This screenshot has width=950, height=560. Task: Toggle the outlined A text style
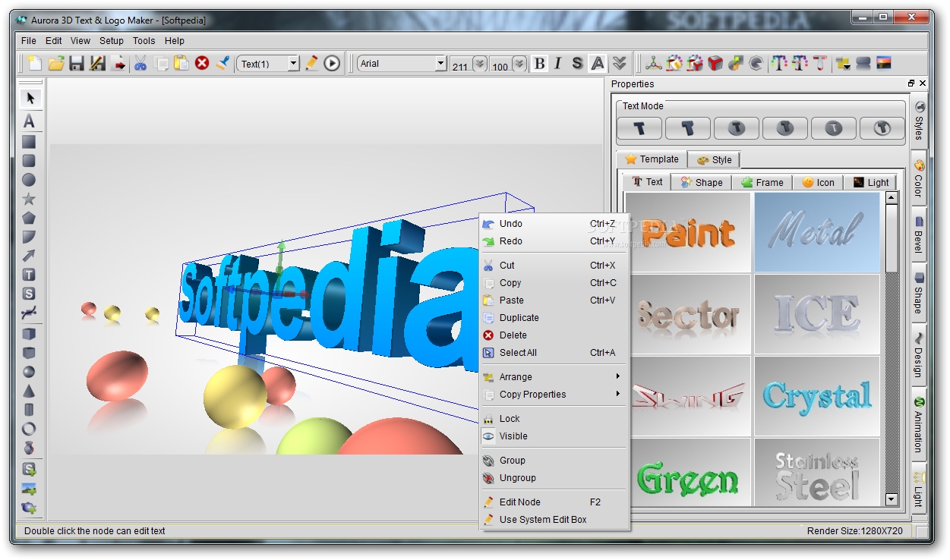[x=598, y=64]
